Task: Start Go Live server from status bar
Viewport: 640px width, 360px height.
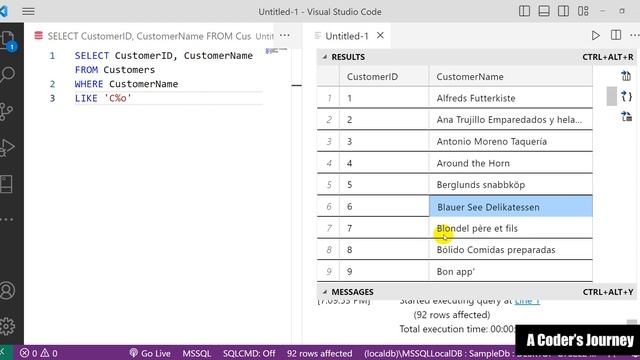Action: 150,353
